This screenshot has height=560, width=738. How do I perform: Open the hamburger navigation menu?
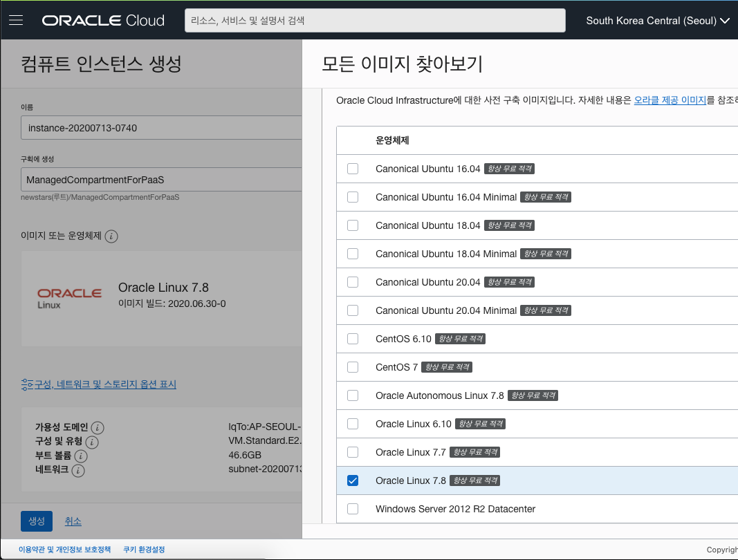coord(15,20)
